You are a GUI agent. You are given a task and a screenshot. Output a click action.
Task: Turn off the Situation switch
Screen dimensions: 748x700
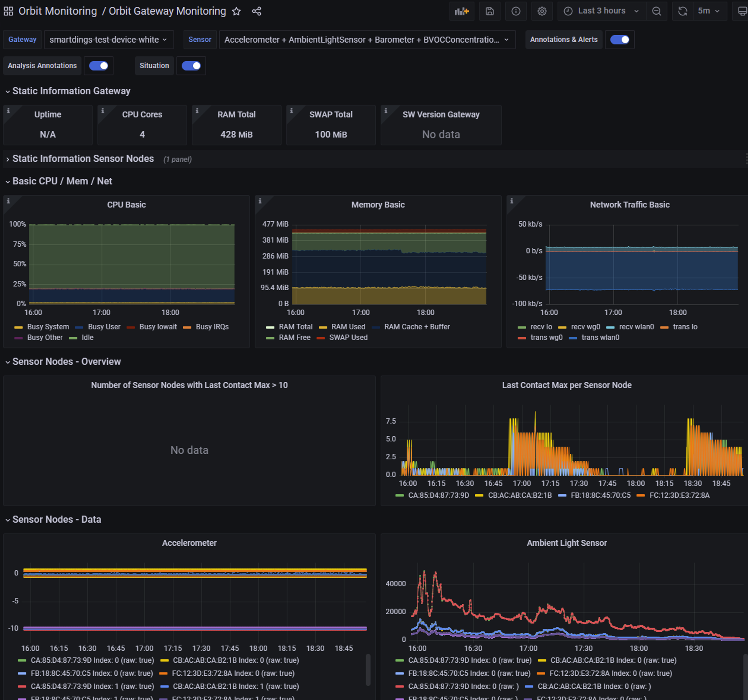191,66
